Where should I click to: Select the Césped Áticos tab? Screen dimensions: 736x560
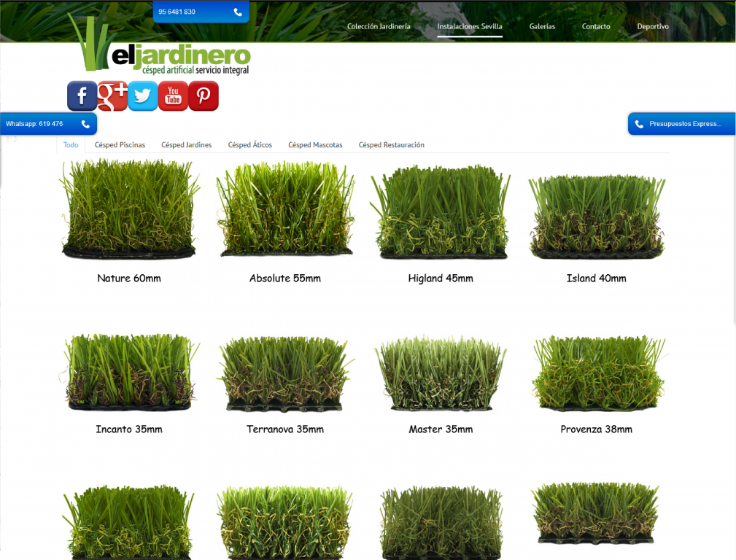(250, 145)
